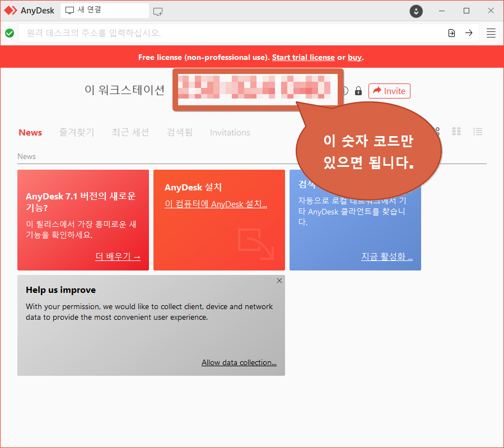Click the download status arrow icon
The width and height of the screenshot is (504, 448).
tap(416, 11)
